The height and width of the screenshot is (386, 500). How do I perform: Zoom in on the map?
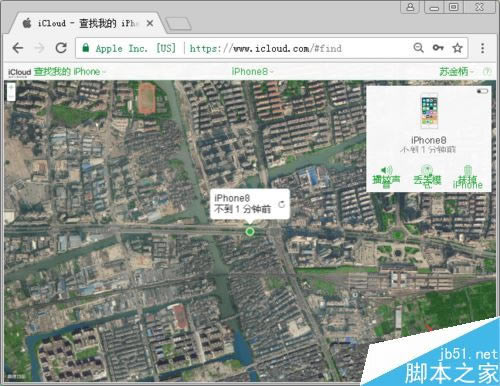[11, 88]
